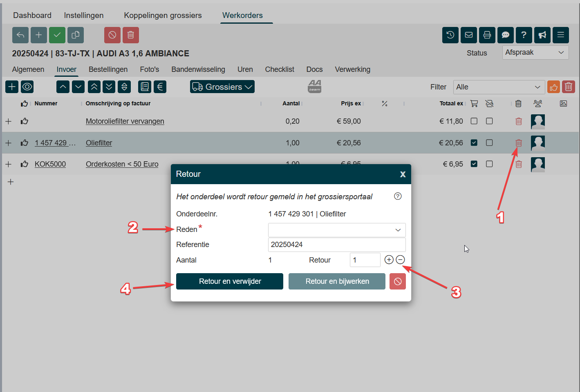Open the Grossiers dropdown menu
The image size is (580, 392).
coord(222,87)
